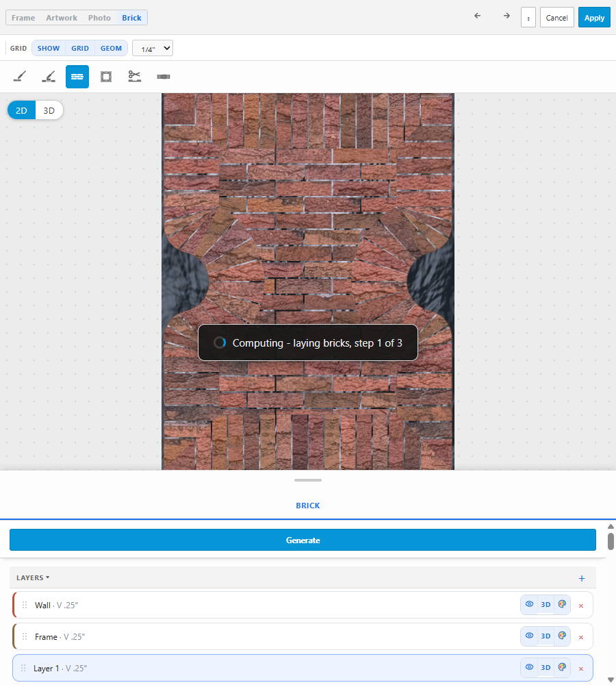Toggle the GEOM snap option
The height and width of the screenshot is (685, 616).
pyautogui.click(x=111, y=48)
